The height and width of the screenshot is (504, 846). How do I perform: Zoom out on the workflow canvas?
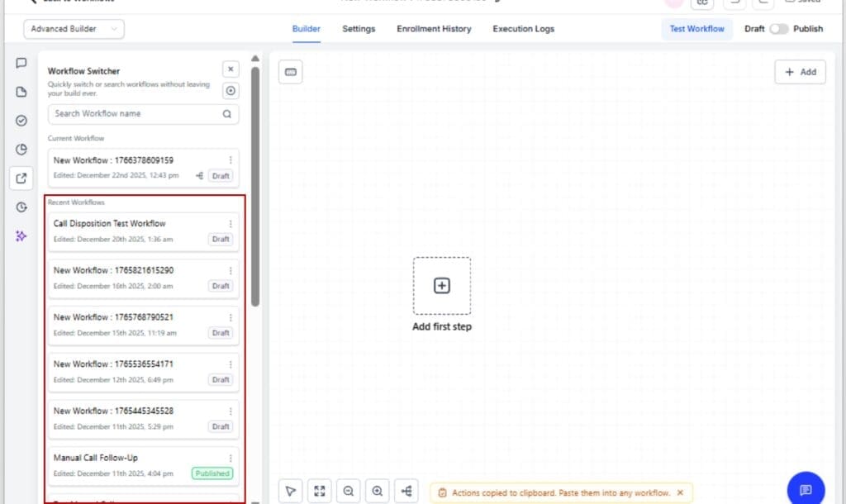pos(348,491)
